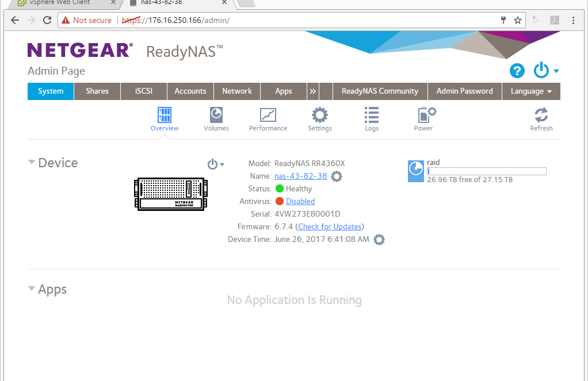Screen dimensions: 588x381
Task: Open dropdown arrow beside top power icon
Action: pyautogui.click(x=556, y=71)
